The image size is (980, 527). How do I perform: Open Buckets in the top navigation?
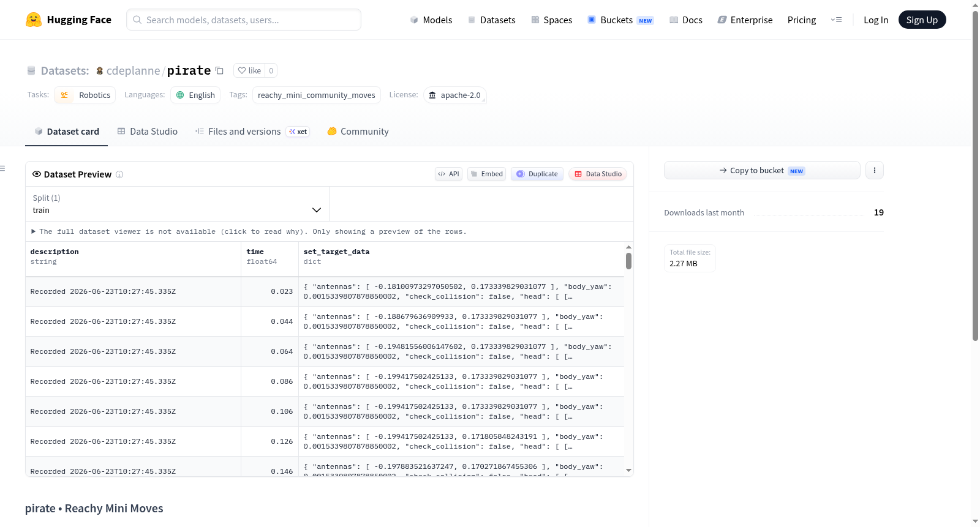tap(620, 20)
